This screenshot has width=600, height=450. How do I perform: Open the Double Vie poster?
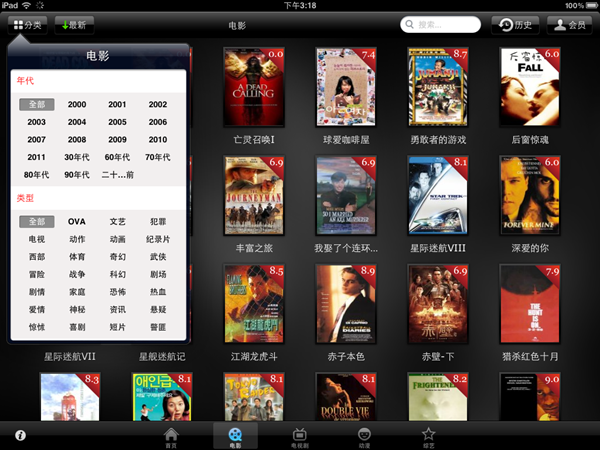346,397
